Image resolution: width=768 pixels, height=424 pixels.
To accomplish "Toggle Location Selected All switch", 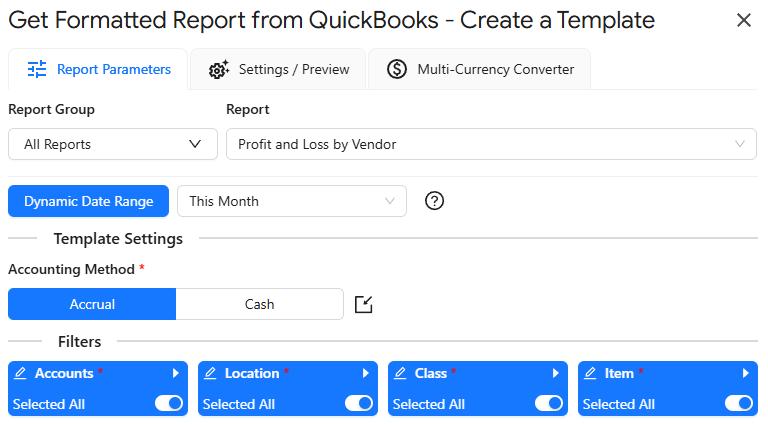I will 359,403.
